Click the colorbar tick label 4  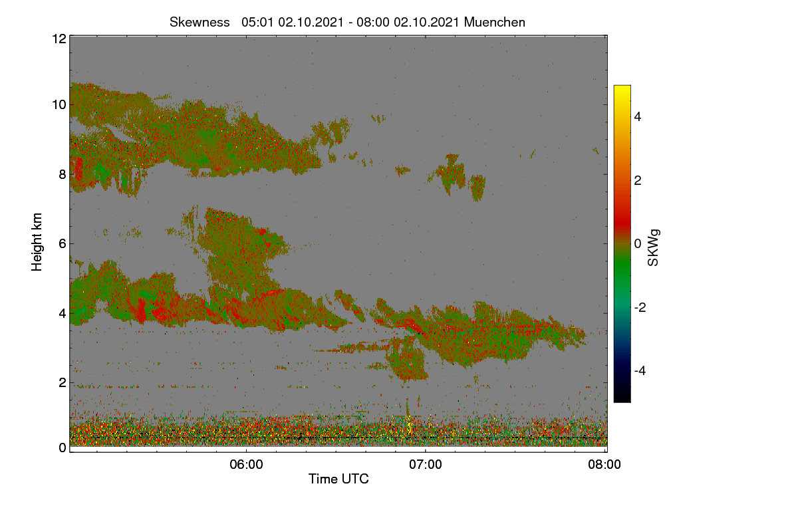pyautogui.click(x=638, y=117)
